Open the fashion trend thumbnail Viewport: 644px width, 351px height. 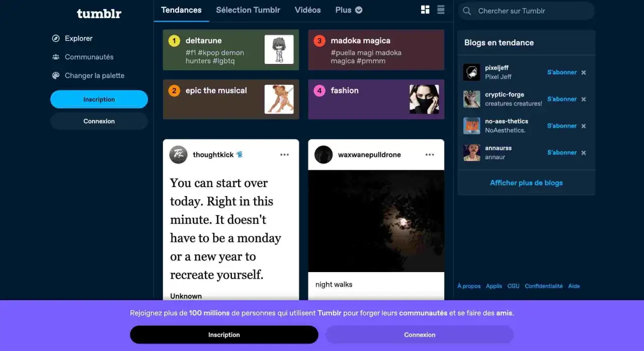tap(424, 99)
